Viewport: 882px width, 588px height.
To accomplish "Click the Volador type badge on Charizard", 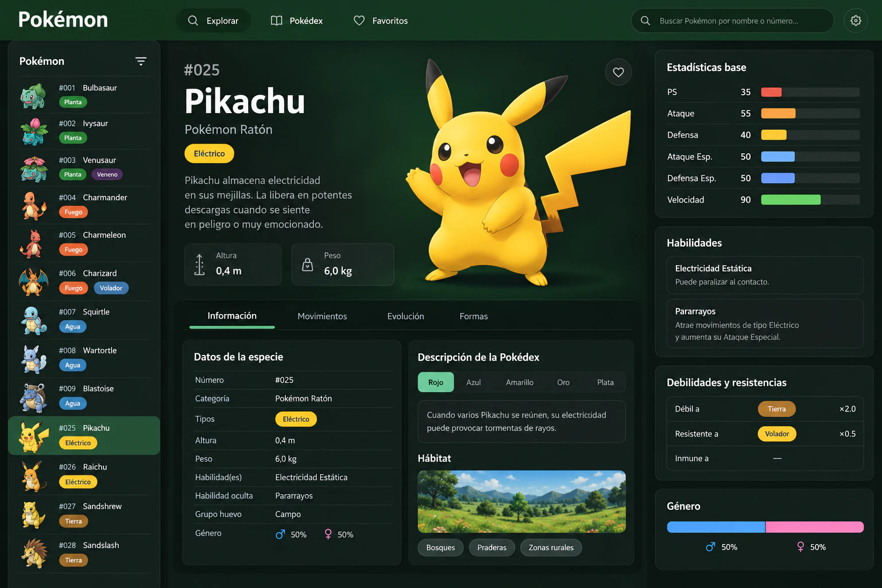I will click(x=111, y=288).
